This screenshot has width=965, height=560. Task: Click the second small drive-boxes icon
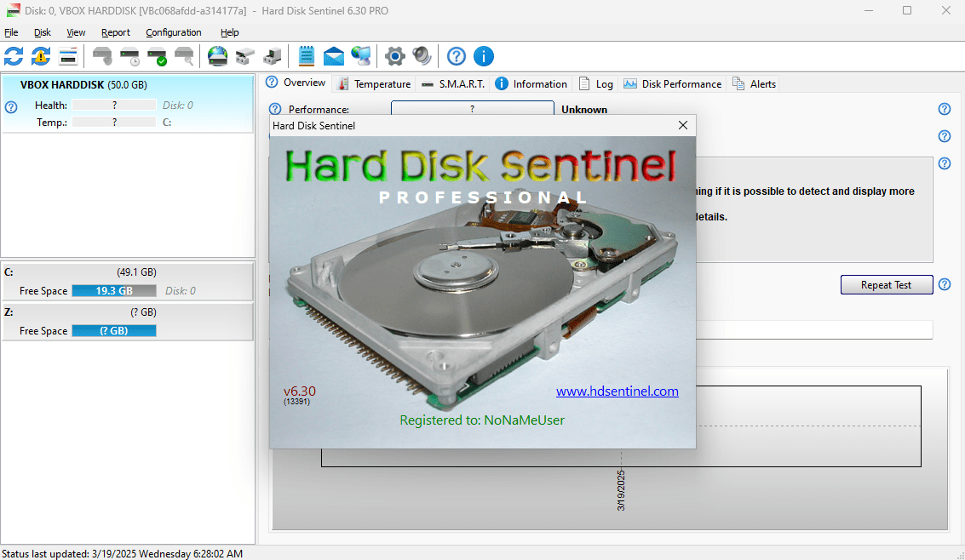point(272,56)
